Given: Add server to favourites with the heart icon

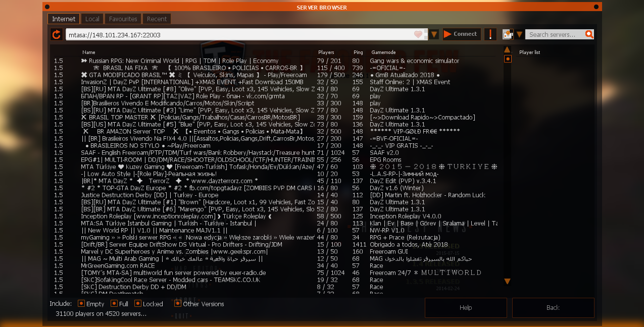Looking at the screenshot, I should pos(418,34).
